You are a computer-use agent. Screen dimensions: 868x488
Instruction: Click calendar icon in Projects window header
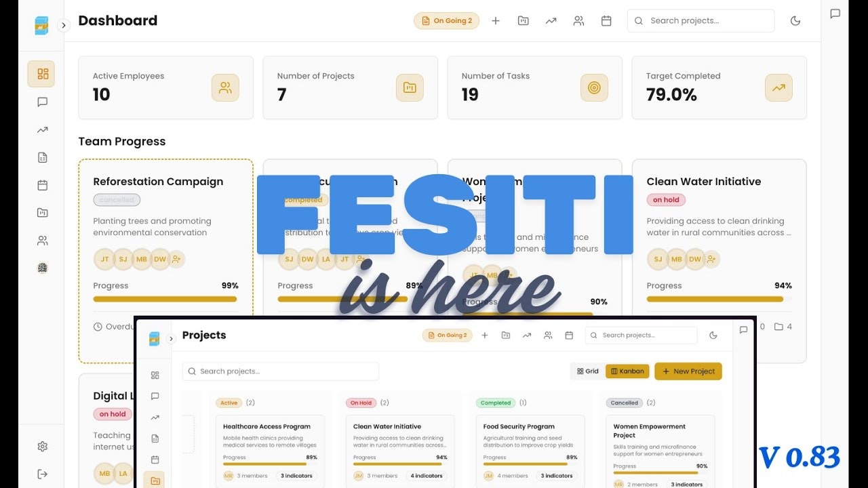(569, 335)
